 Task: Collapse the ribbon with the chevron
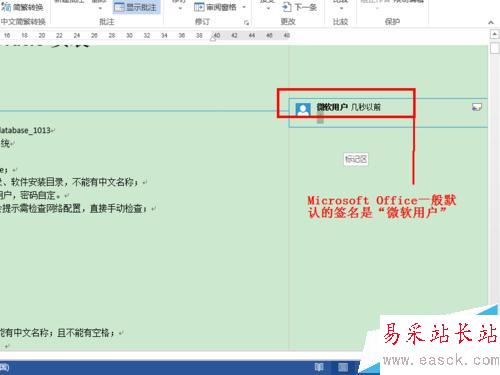(491, 23)
